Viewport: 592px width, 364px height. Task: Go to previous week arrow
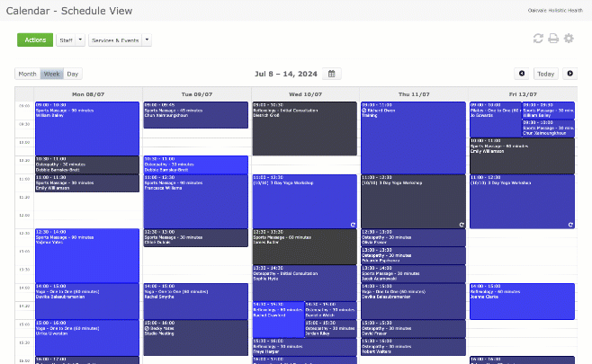click(x=521, y=74)
